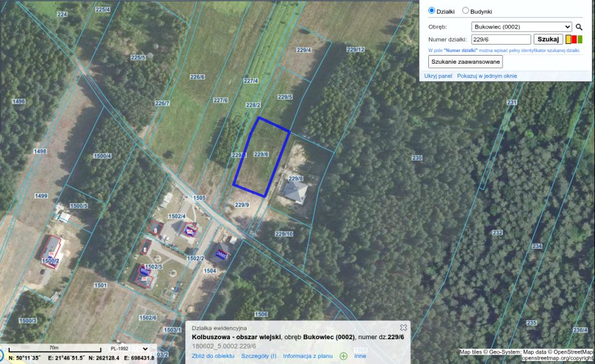Click the magnifier icon beside Obręb dropdown
Viewport: 595px width, 364px height.
[x=579, y=27]
